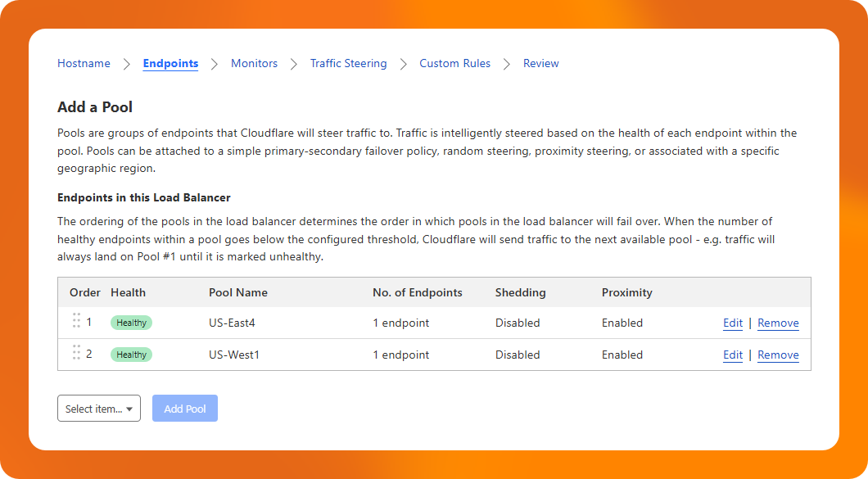Click the Endpoints in this Load Balancer heading

144,197
